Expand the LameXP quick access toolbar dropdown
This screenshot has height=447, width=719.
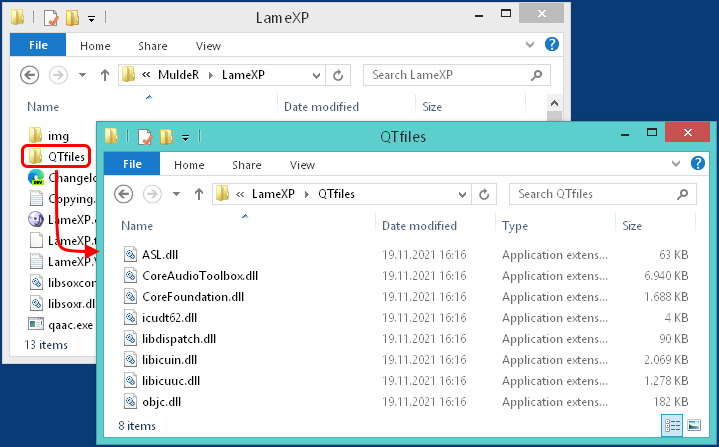click(91, 18)
